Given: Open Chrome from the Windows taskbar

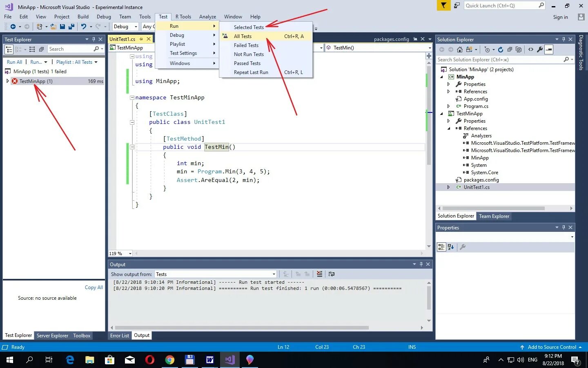Looking at the screenshot, I should pos(170,360).
